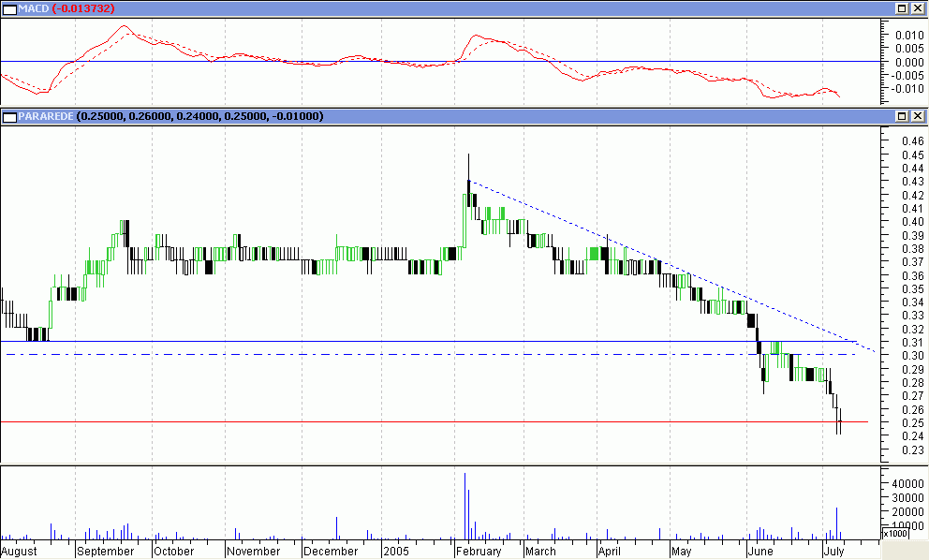Click the February label on date axis
929x560 pixels.
point(479,552)
